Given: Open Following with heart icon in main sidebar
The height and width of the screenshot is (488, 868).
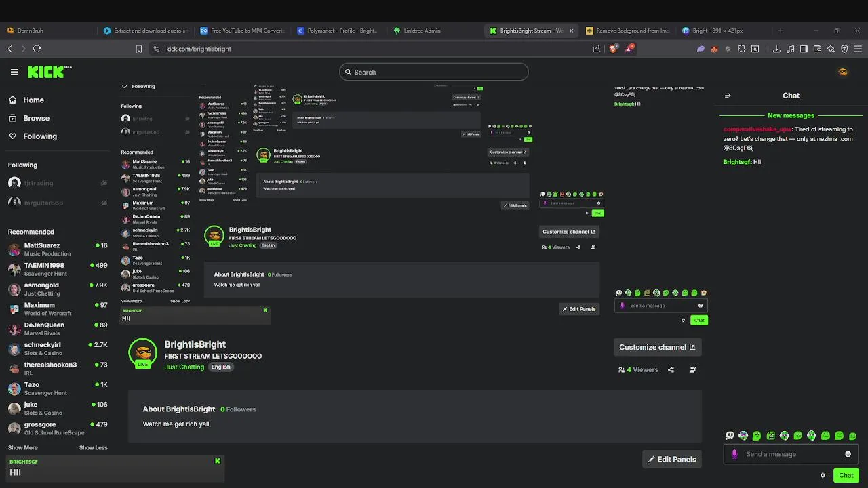Looking at the screenshot, I should pyautogui.click(x=33, y=136).
